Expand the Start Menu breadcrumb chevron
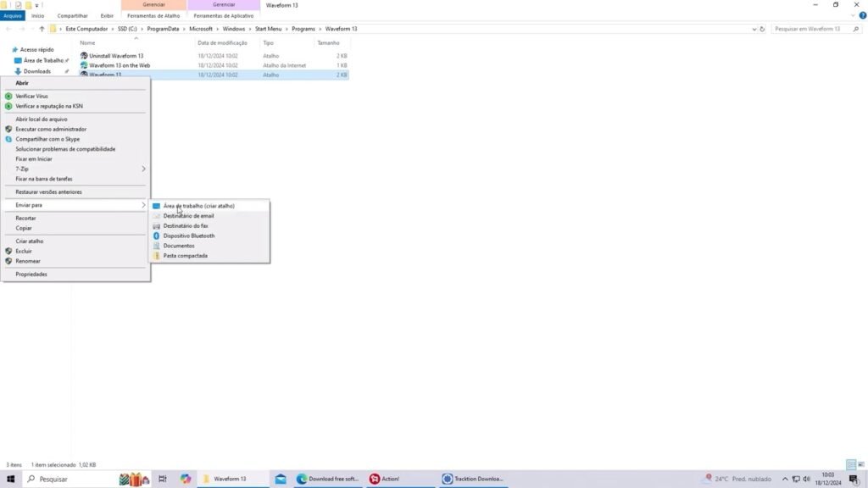 (287, 29)
